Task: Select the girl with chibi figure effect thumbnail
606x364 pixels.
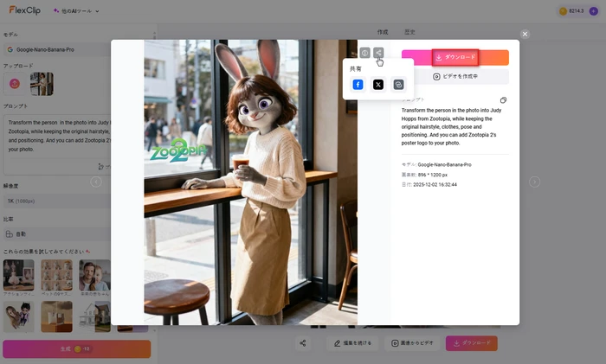Action: pos(18,317)
